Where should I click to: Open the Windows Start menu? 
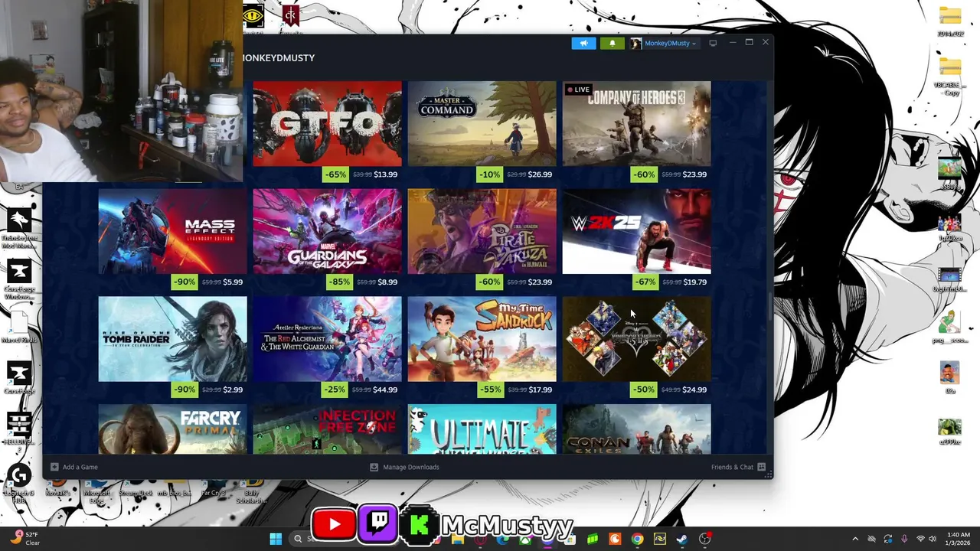coord(276,539)
